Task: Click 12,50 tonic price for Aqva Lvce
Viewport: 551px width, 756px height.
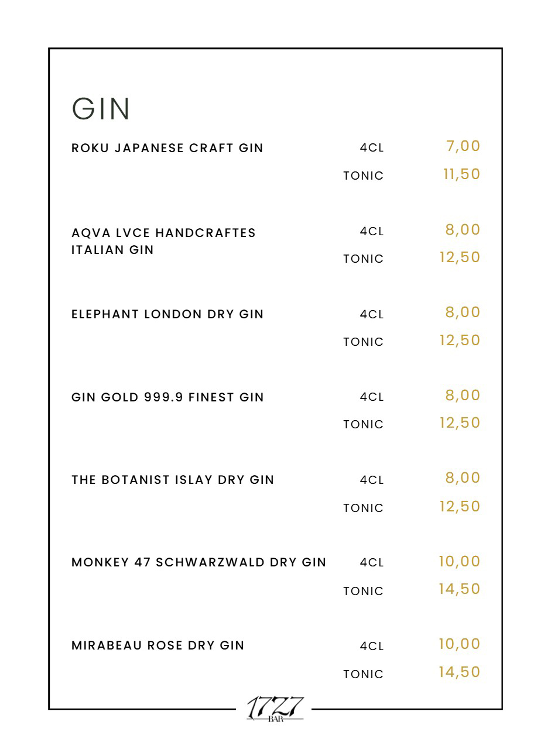Action: point(460,257)
